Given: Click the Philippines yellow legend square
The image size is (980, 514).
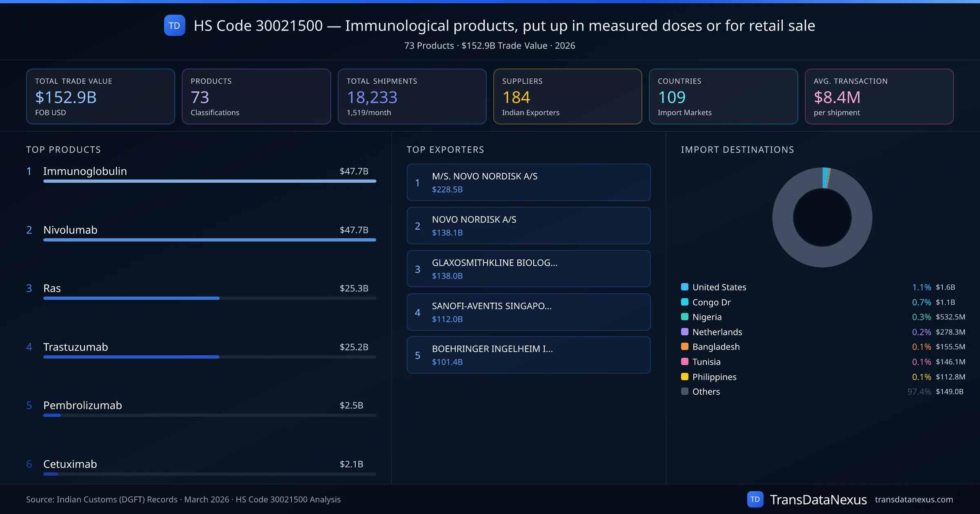Looking at the screenshot, I should pos(685,377).
